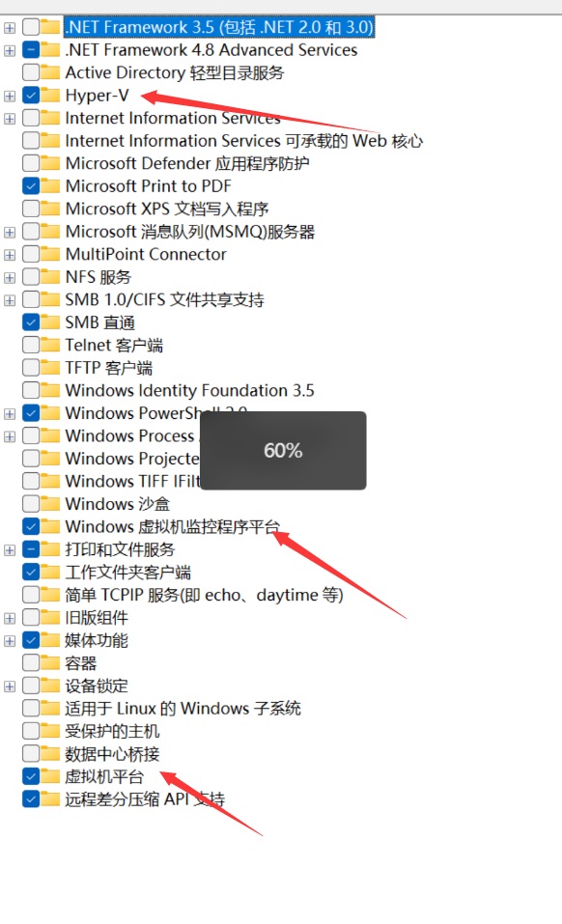
Task: Click the Microsoft Print to PDF folder icon
Action: tap(50, 185)
